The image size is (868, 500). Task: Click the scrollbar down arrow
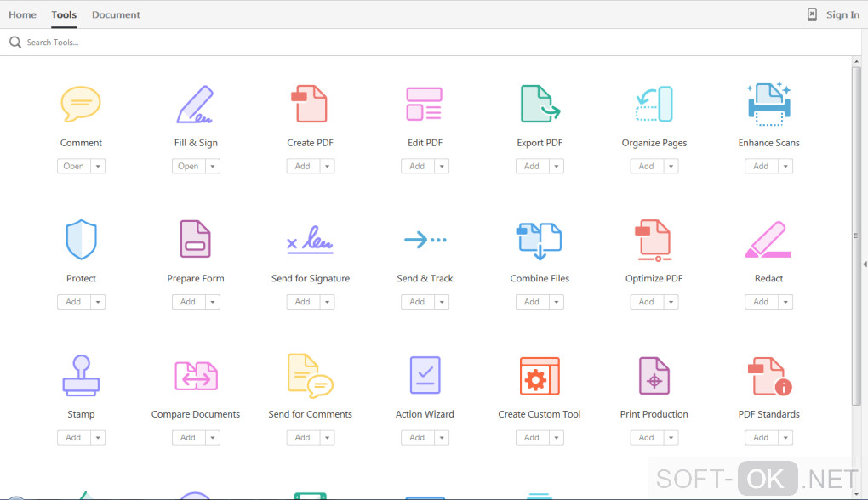click(856, 494)
